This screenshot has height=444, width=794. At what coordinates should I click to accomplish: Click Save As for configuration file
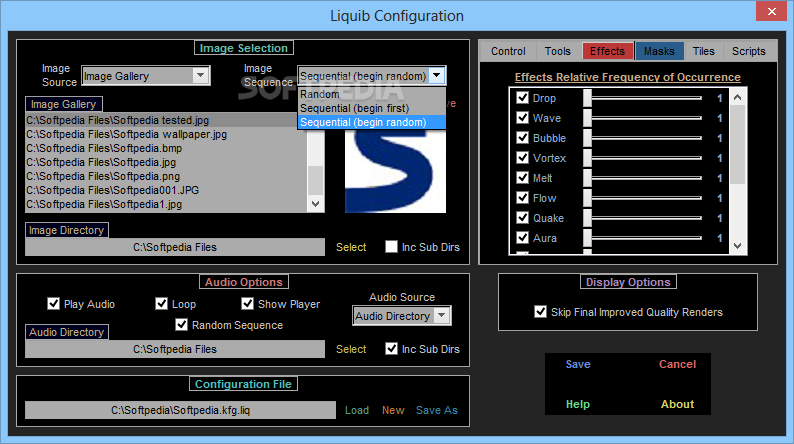pyautogui.click(x=436, y=410)
